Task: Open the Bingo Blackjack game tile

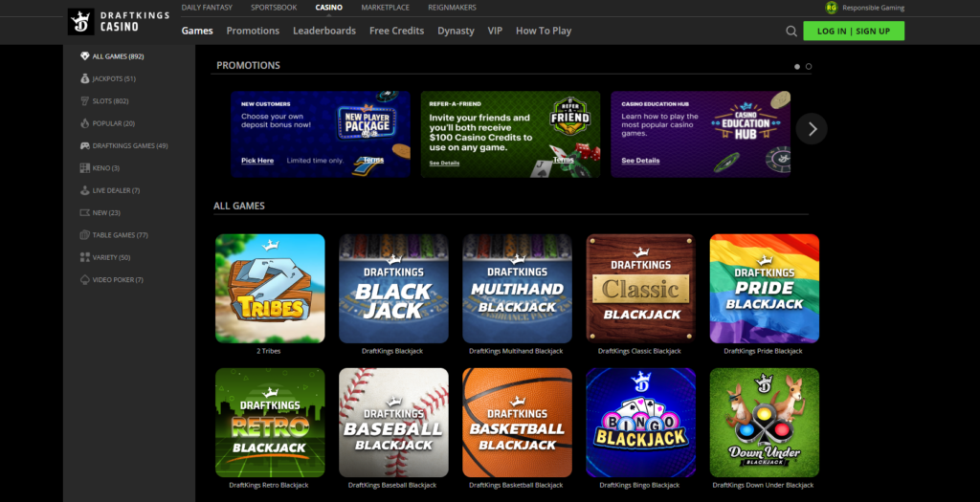Action: pos(640,423)
